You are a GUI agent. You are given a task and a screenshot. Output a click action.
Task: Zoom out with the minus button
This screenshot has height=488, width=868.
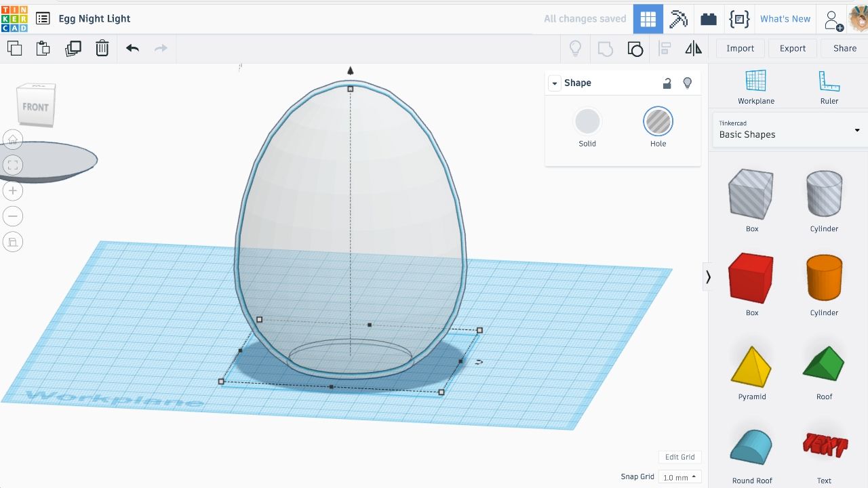[x=12, y=216]
